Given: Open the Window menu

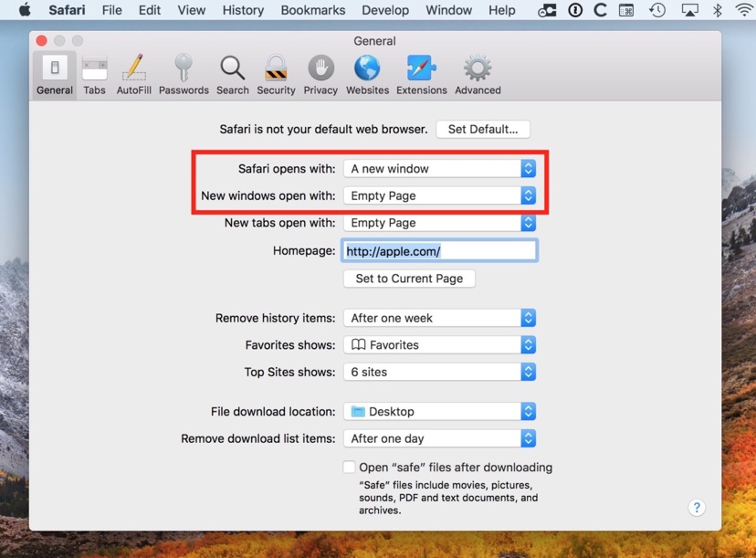Looking at the screenshot, I should (448, 10).
